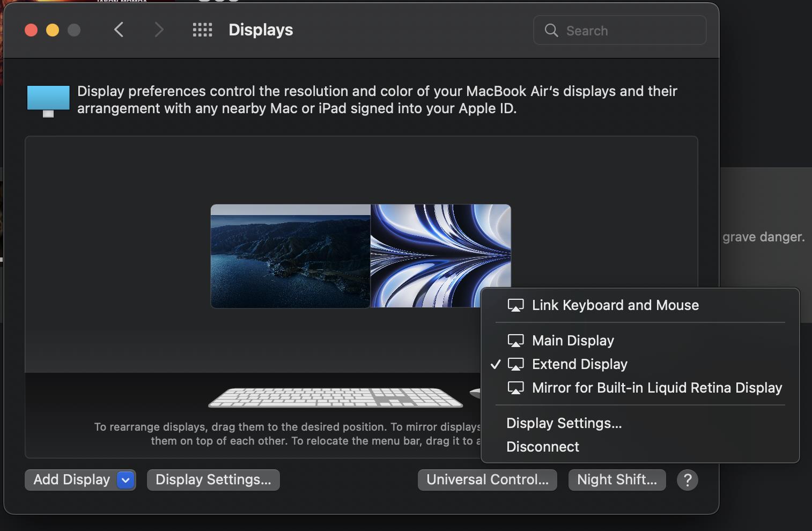Click the magnifying glass search icon

click(x=551, y=31)
